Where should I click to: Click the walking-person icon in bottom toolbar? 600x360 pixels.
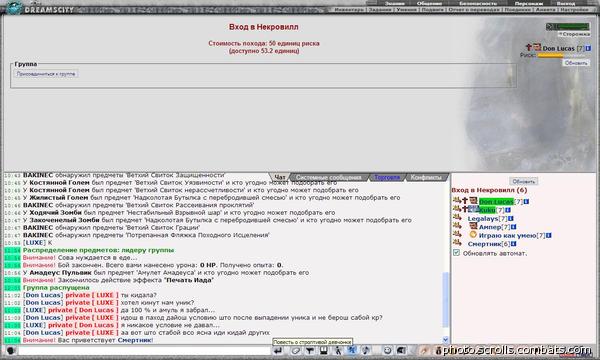click(x=338, y=350)
